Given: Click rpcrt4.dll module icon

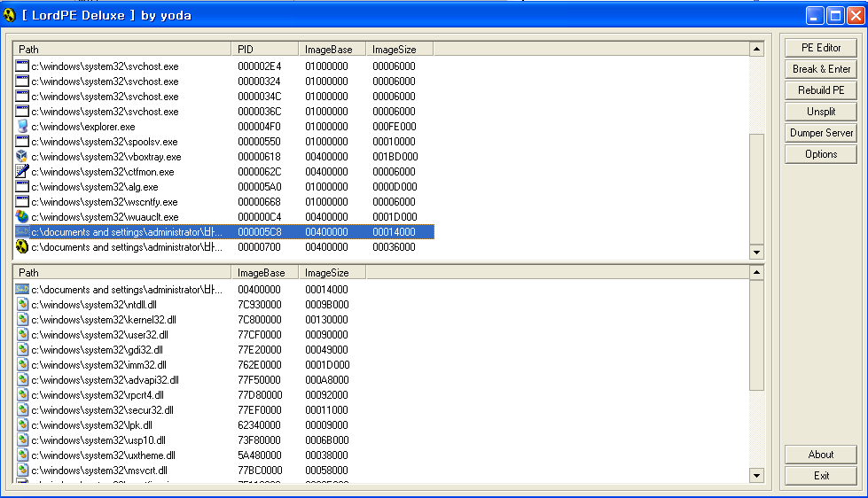Looking at the screenshot, I should coord(22,395).
